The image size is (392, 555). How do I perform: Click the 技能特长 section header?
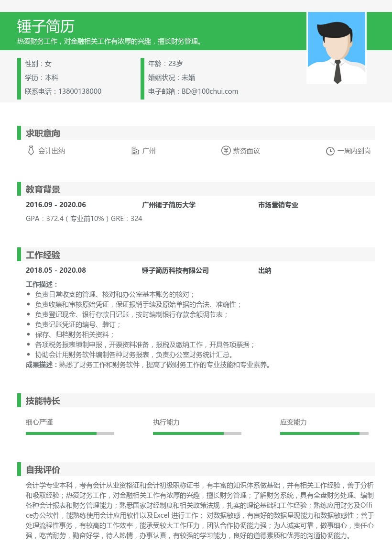point(43,401)
